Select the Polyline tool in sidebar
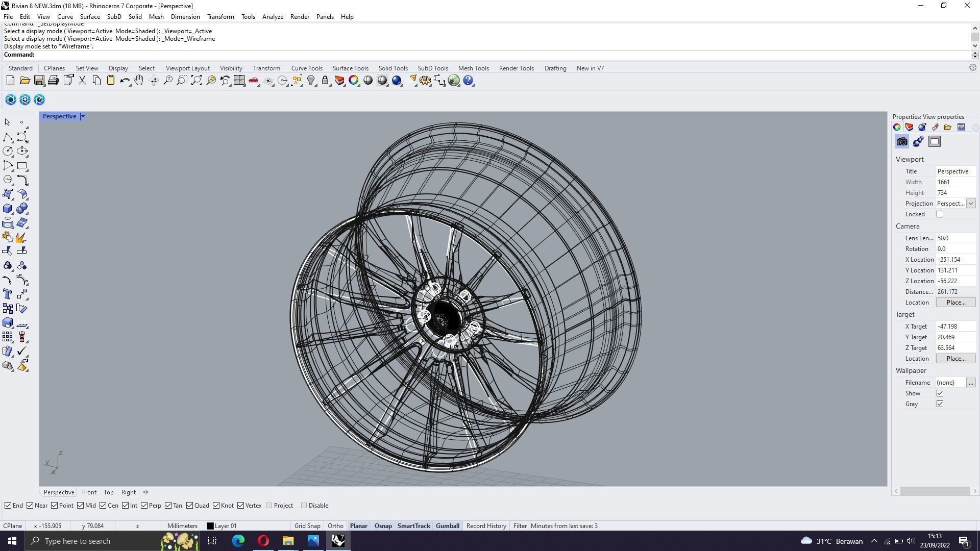980x551 pixels. (x=8, y=137)
